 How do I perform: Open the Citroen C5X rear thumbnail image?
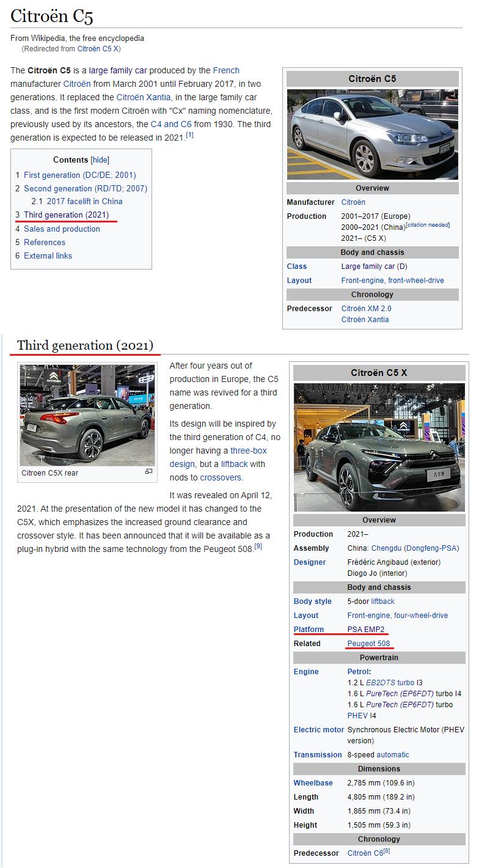tap(87, 416)
